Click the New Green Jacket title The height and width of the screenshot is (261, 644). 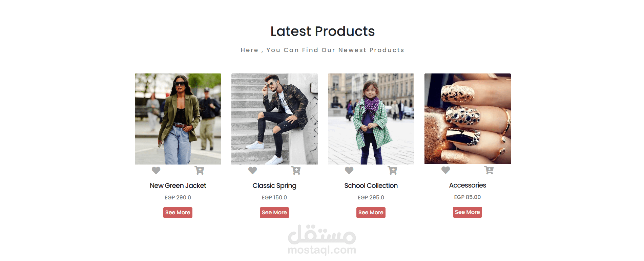click(x=178, y=186)
